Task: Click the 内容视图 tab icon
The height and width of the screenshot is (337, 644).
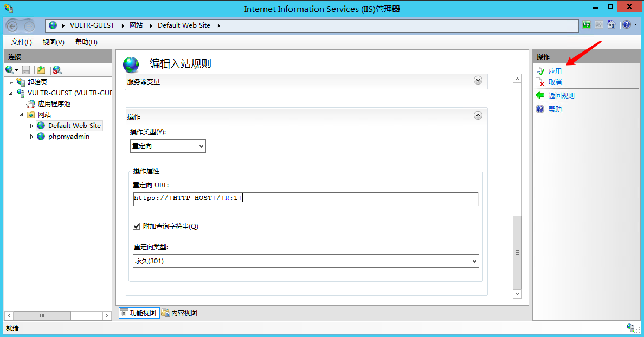Action: [x=165, y=313]
